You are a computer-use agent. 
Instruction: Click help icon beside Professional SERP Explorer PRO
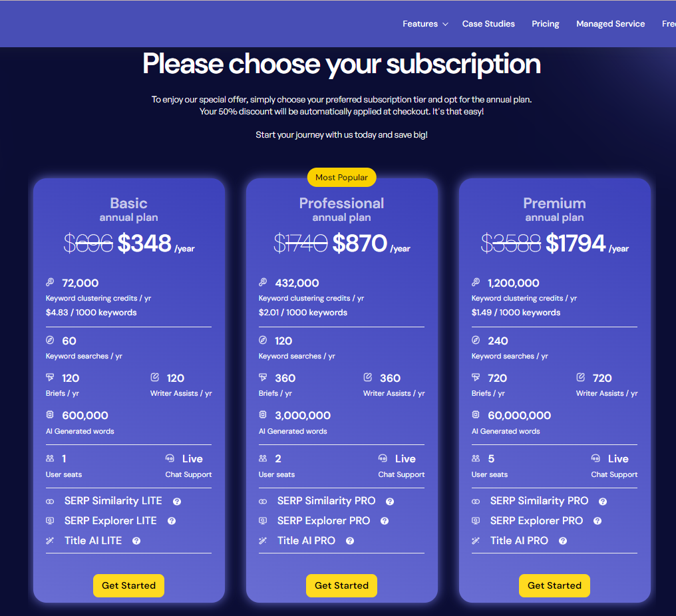[x=385, y=522]
